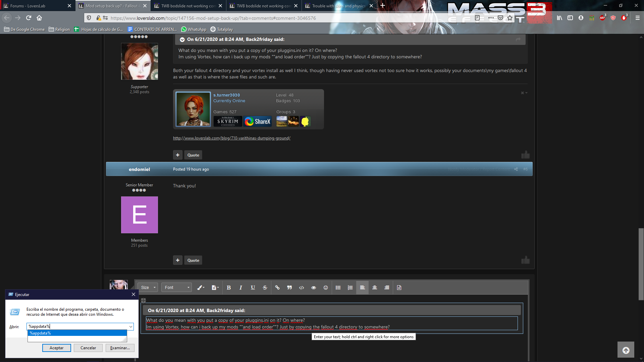Open the varithinas-dumping-ground blog link
This screenshot has height=362, width=644.
tap(232, 138)
